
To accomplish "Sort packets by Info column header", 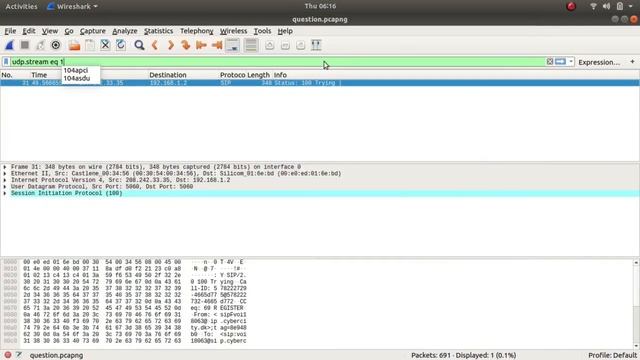I will 280,75.
